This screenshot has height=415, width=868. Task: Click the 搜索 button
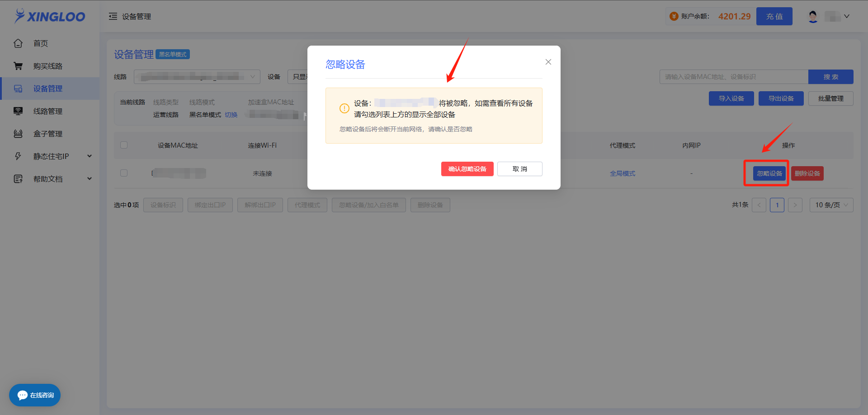click(x=831, y=77)
